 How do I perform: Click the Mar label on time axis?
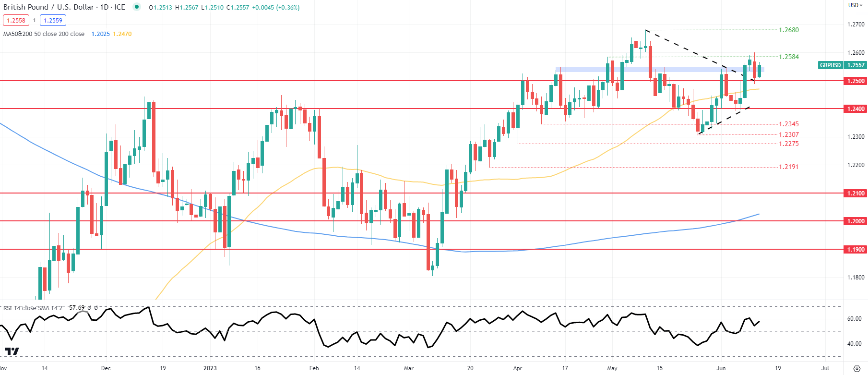[409, 368]
